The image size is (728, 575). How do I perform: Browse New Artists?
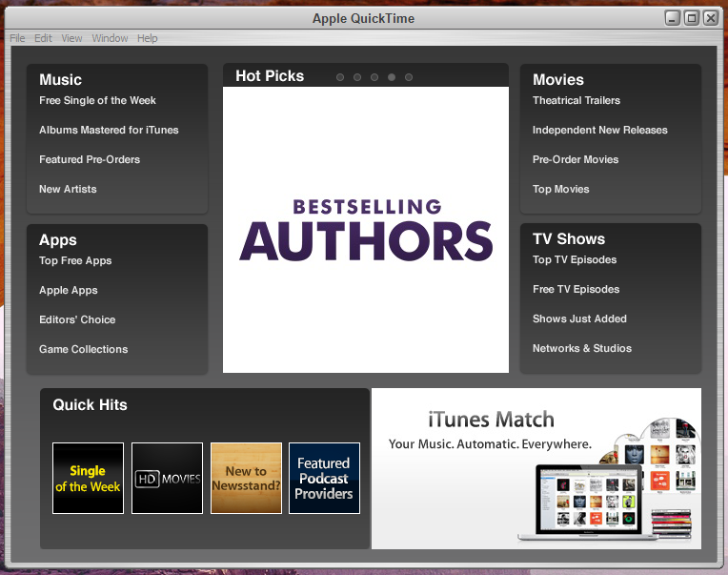68,189
